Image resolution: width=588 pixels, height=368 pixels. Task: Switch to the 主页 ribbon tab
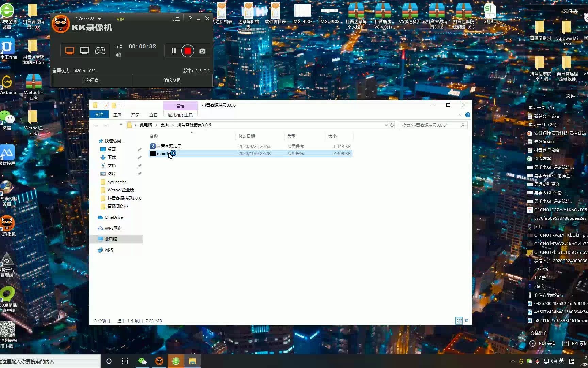[x=117, y=115]
